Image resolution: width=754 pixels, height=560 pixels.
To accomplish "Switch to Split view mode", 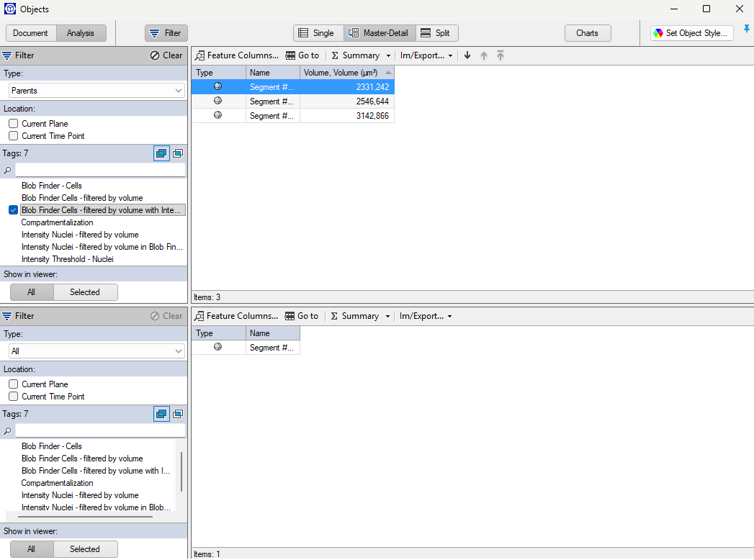I will point(436,32).
